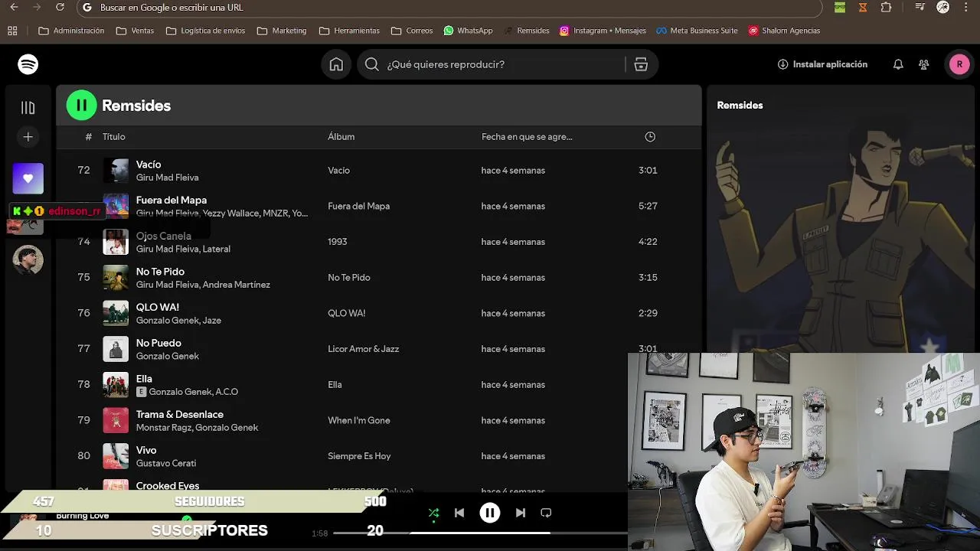Viewport: 980px width, 551px height.
Task: Open album Licor Amor & Jazz
Action: coord(364,349)
